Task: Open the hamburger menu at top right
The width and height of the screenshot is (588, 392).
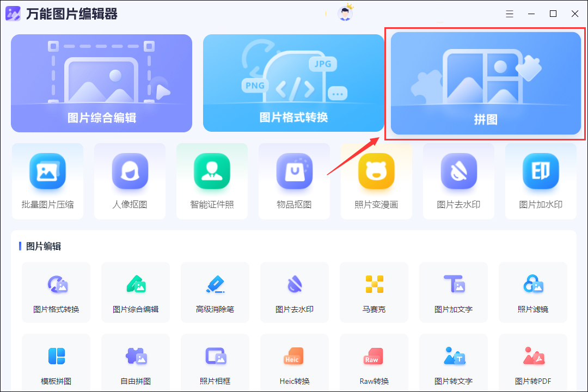Action: 510,14
